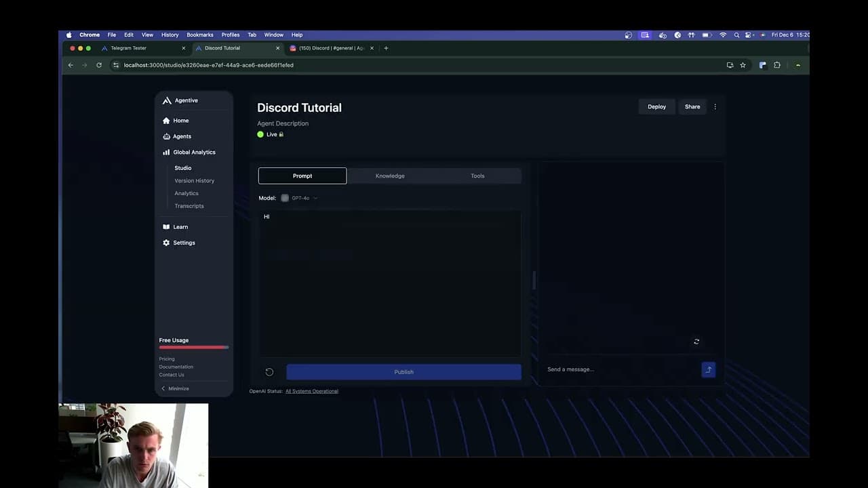Open Transcripts in sidebar

click(x=189, y=206)
